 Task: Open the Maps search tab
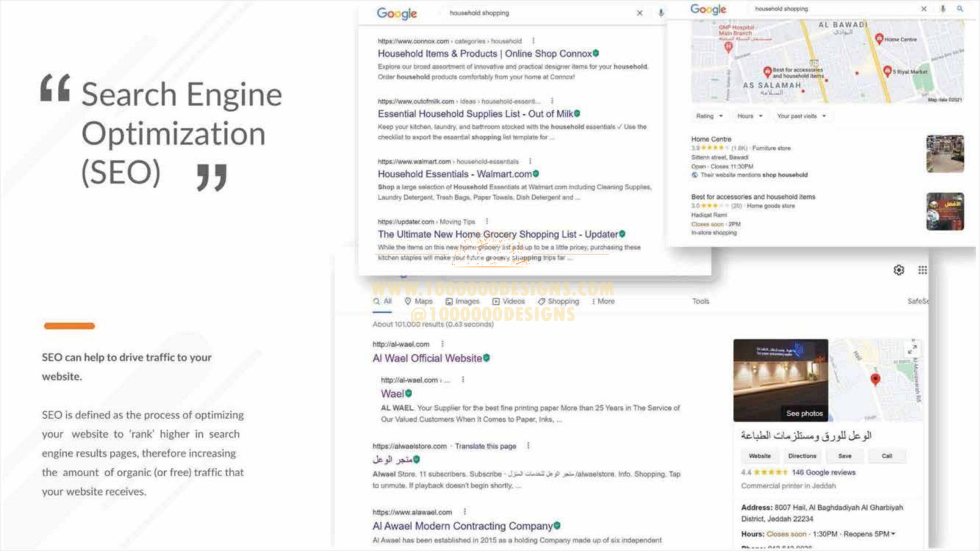418,302
